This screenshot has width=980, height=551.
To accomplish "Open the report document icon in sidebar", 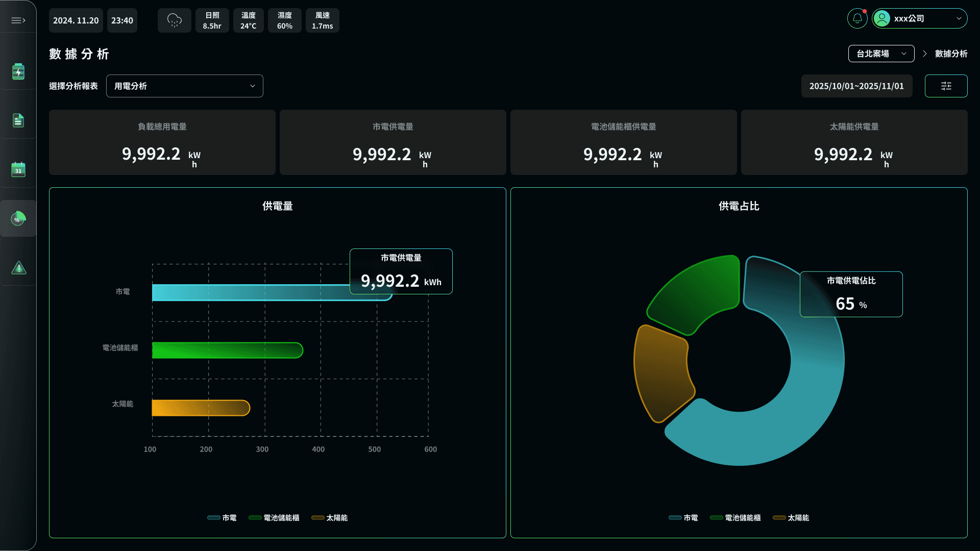I will pos(18,120).
